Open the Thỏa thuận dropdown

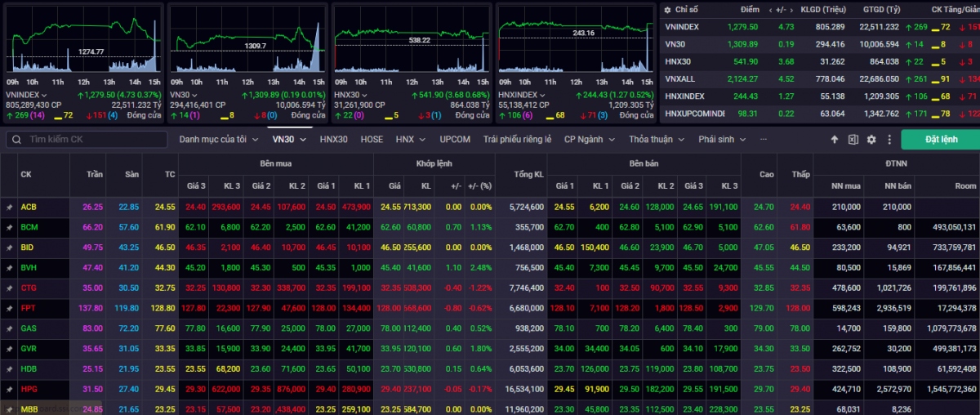[656, 140]
